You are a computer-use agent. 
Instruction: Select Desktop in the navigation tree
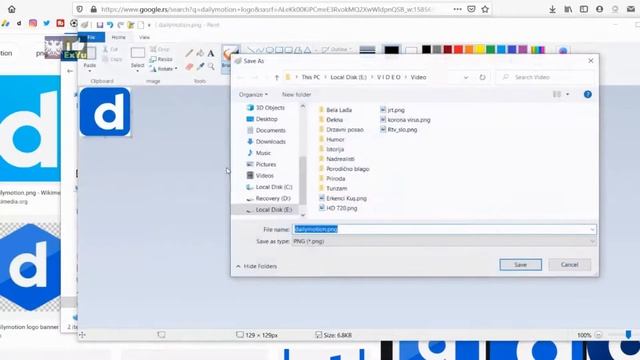point(262,119)
